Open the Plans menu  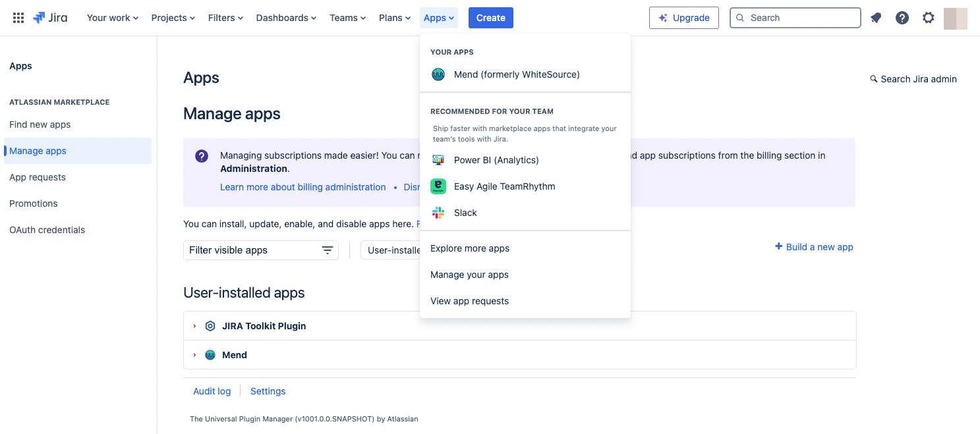pyautogui.click(x=393, y=18)
